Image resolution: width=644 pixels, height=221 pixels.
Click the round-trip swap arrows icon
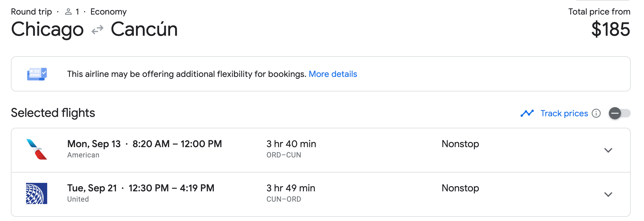[x=97, y=30]
